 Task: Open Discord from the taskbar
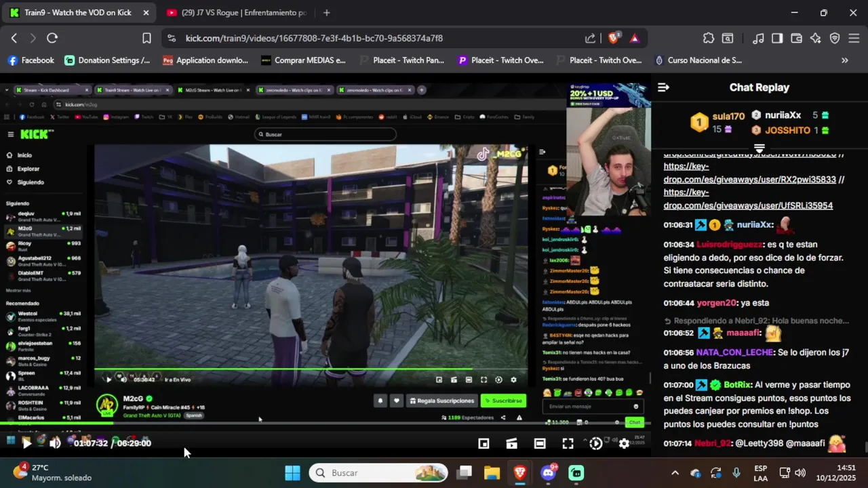point(549,472)
